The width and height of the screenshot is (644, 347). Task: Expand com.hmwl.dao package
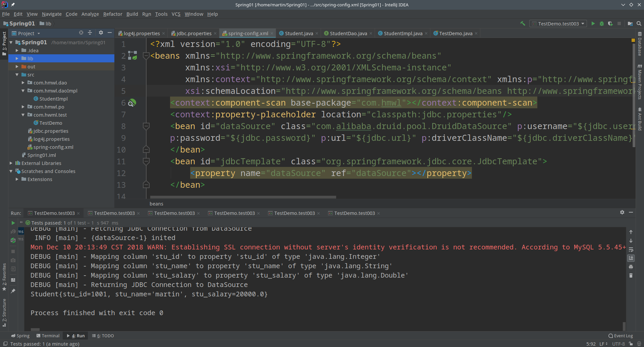(x=23, y=82)
